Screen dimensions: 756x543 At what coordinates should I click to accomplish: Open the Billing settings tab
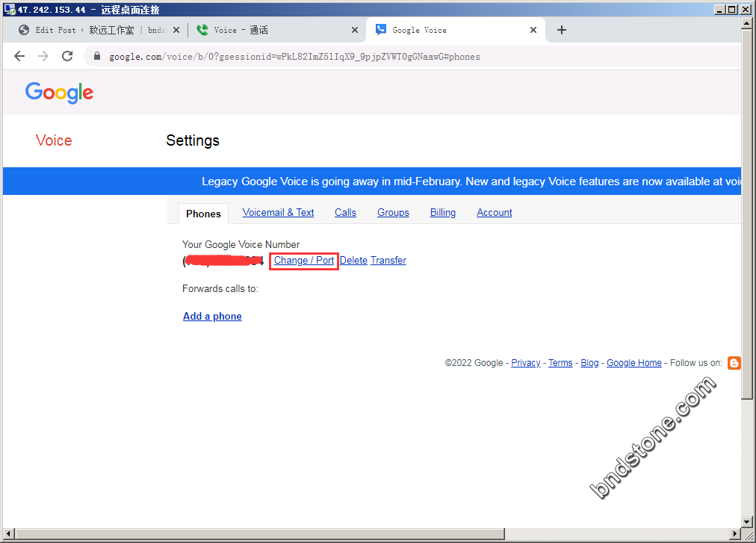point(442,213)
